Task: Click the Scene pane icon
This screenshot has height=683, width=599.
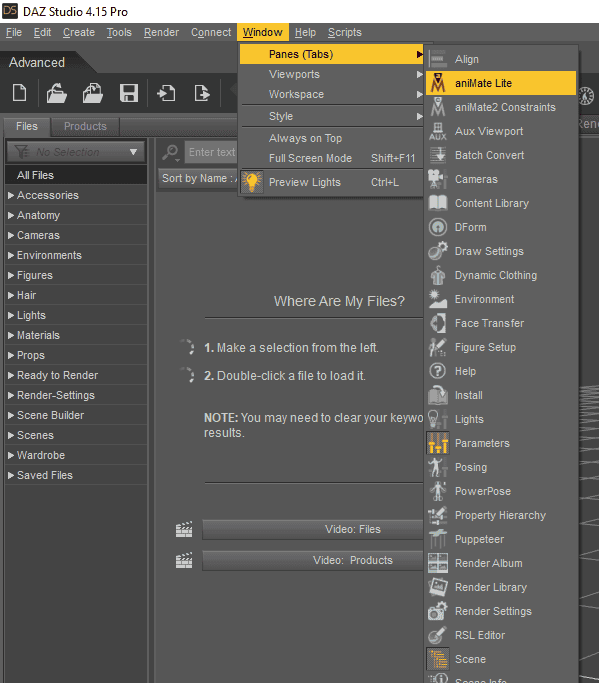Action: (x=438, y=659)
